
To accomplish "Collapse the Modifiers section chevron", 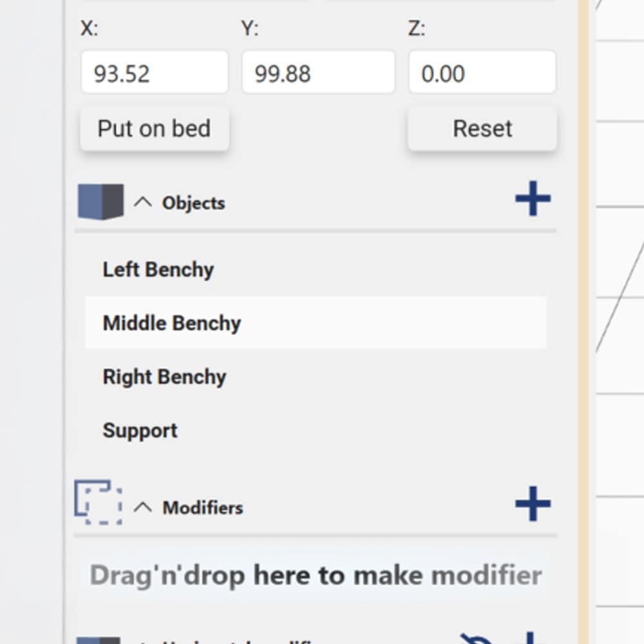I will tap(142, 507).
